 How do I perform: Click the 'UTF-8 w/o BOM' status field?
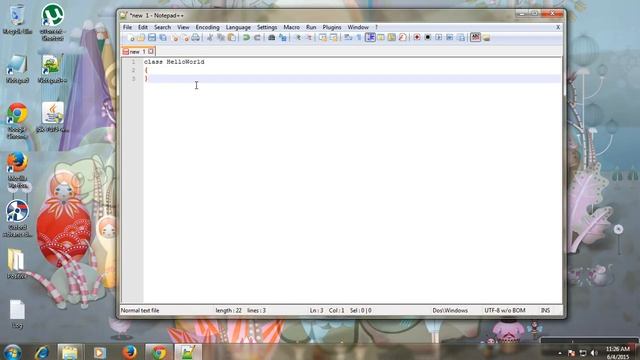coord(505,310)
